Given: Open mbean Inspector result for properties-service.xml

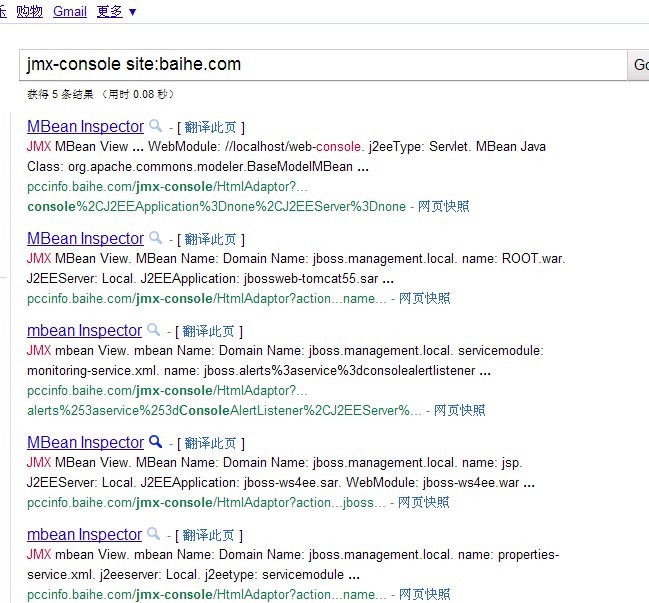Looking at the screenshot, I should [84, 535].
